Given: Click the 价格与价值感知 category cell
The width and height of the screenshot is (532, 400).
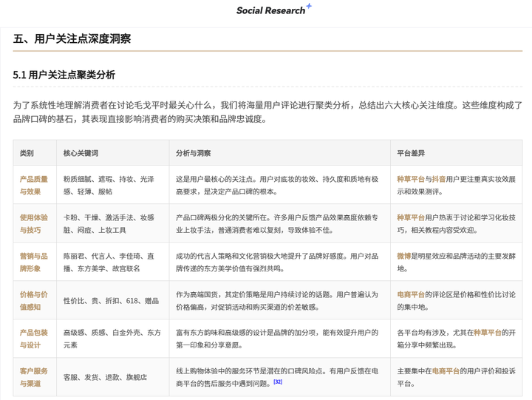Looking at the screenshot, I should [x=34, y=300].
